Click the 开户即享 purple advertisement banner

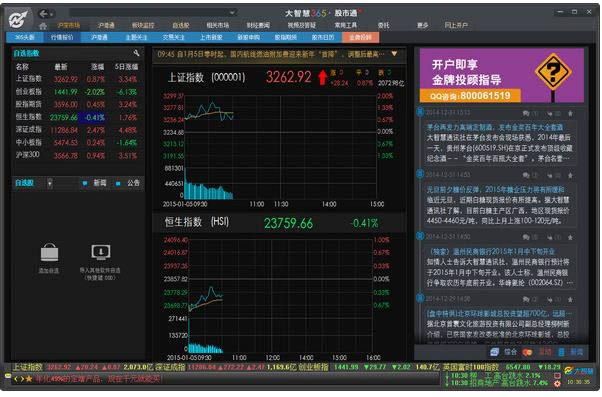coord(502,75)
